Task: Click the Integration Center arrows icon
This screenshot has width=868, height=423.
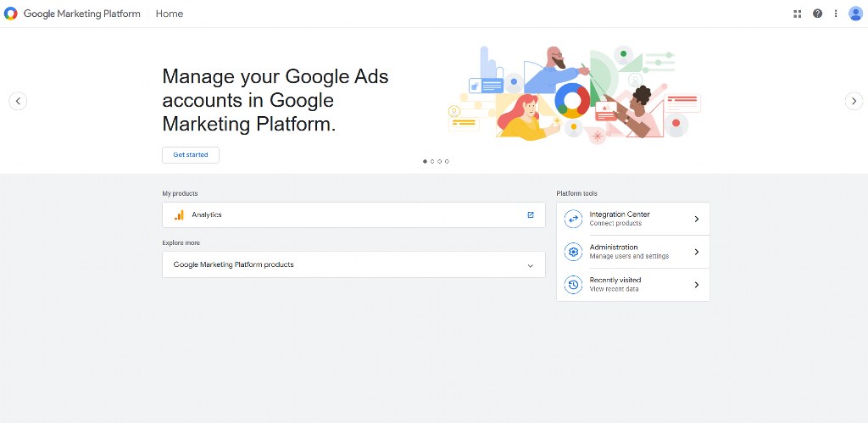Action: click(573, 219)
